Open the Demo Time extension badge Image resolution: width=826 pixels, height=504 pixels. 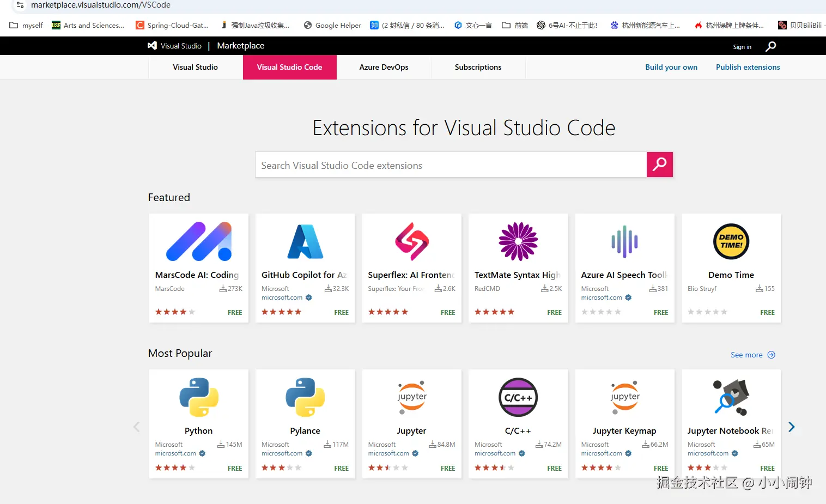[731, 241]
